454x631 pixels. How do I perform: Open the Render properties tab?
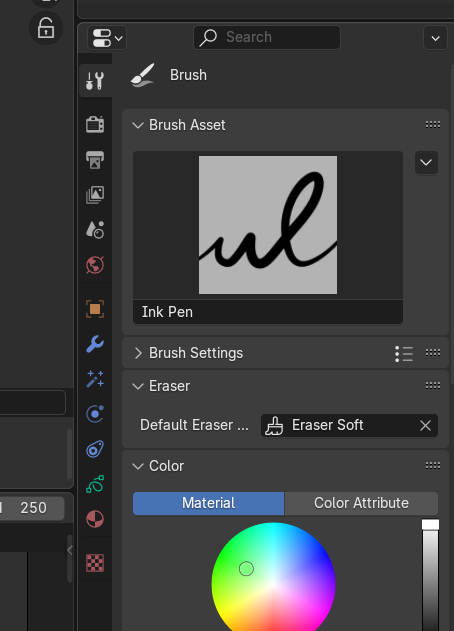[95, 124]
